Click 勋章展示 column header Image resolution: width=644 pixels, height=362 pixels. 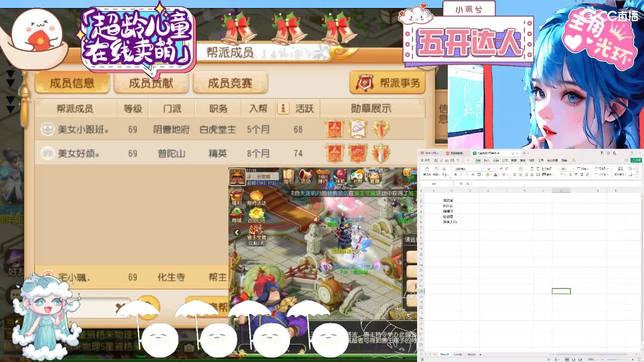(x=371, y=109)
